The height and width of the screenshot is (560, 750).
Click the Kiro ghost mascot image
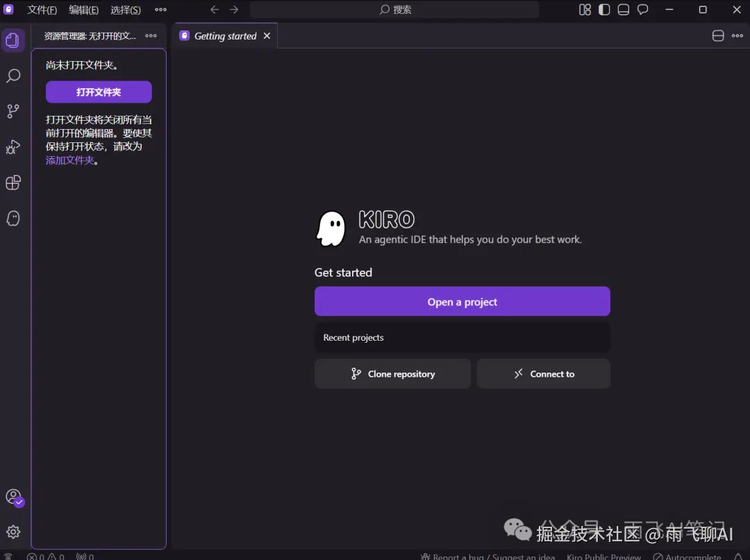331,229
